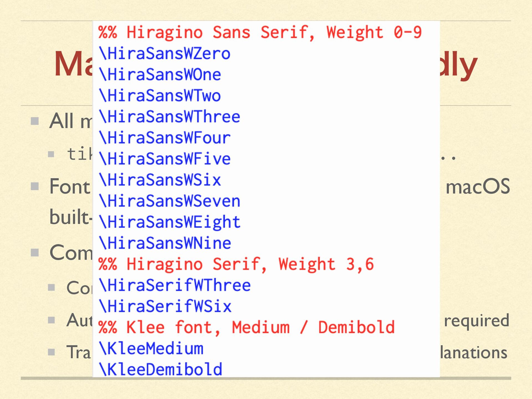Click on \HiraSansWSeven text
Image resolution: width=532 pixels, height=399 pixels.
[x=170, y=201]
